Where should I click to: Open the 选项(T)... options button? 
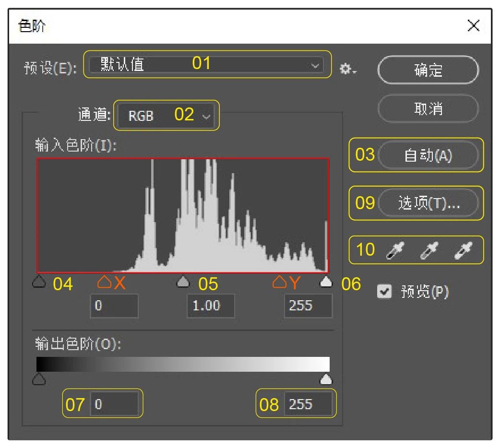[x=428, y=203]
